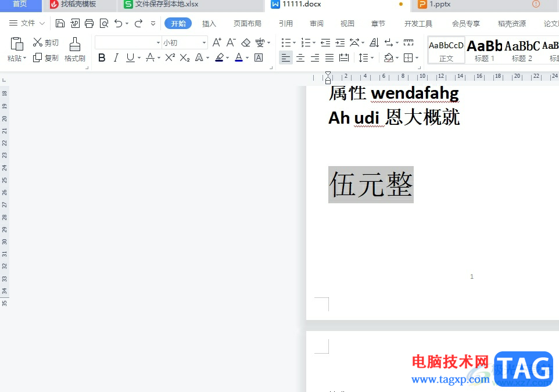Apply Superscript X² formatting

[x=170, y=57]
